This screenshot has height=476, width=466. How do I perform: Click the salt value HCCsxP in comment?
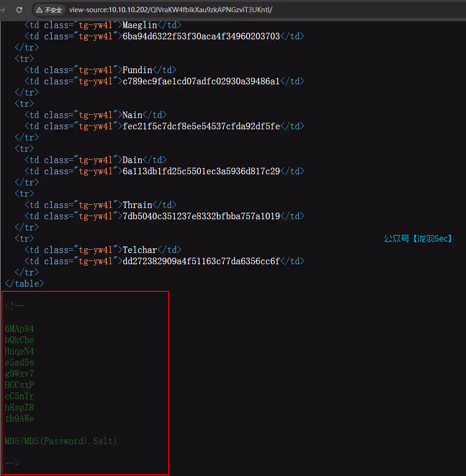pos(19,385)
